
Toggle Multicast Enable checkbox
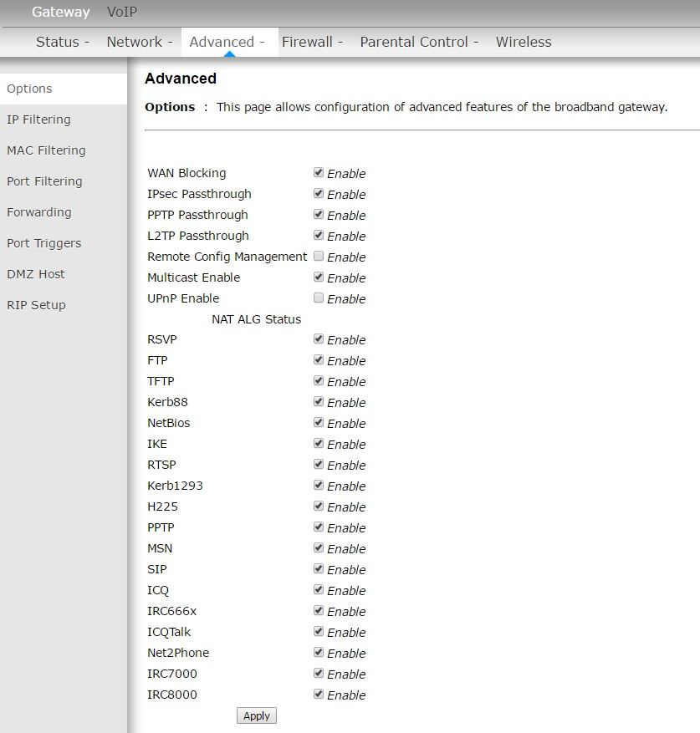click(x=319, y=277)
